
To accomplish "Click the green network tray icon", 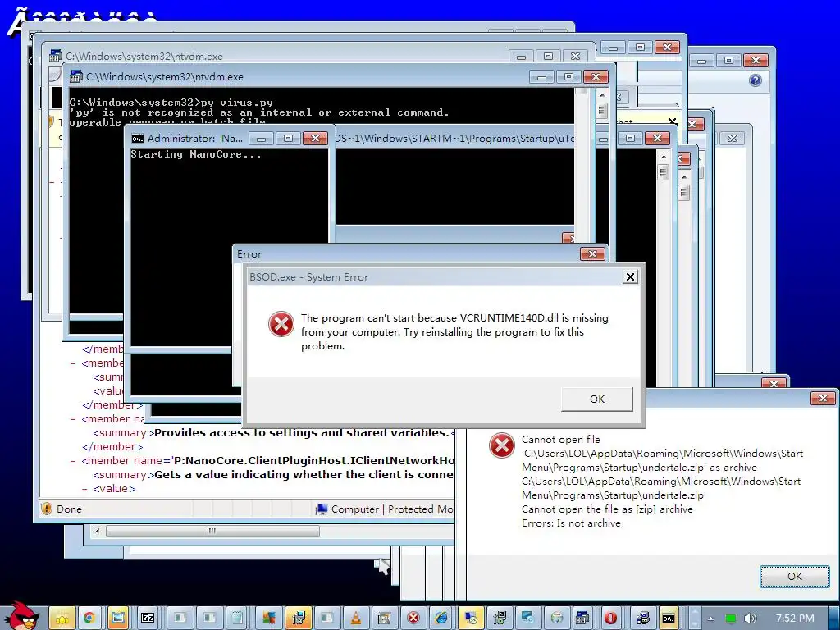I will tap(731, 619).
